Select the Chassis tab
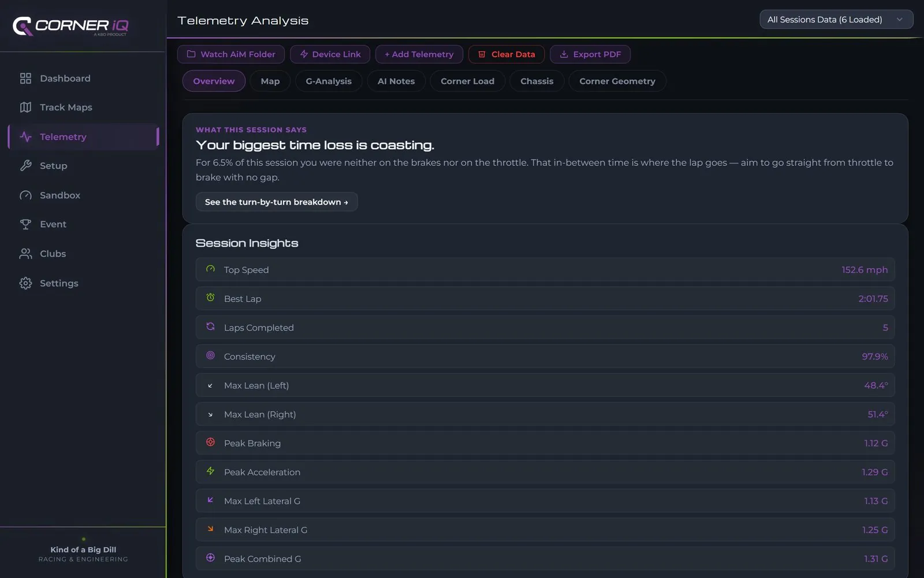Image resolution: width=924 pixels, height=578 pixels. point(536,81)
